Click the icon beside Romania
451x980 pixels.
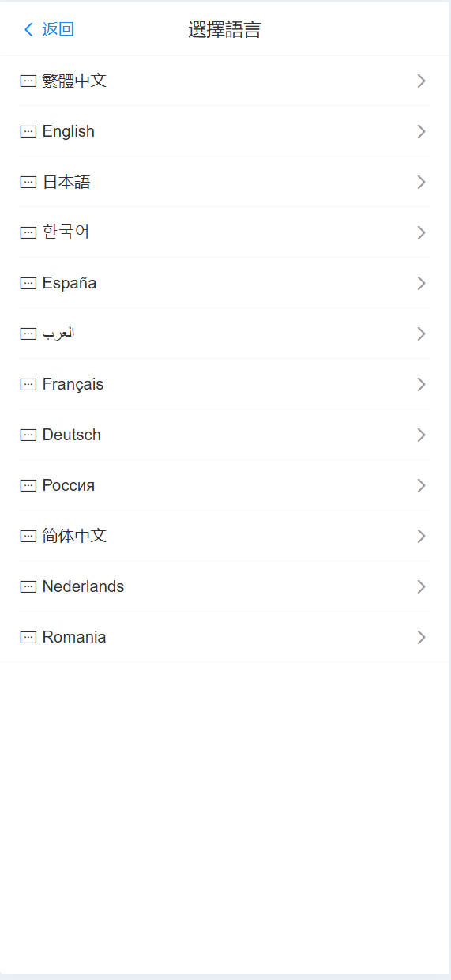(28, 637)
